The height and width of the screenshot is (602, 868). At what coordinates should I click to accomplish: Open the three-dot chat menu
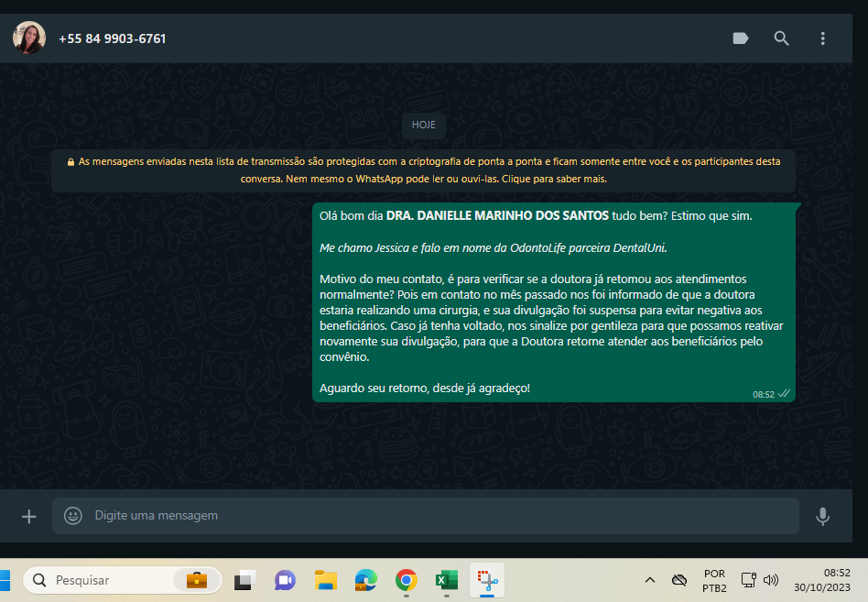click(822, 38)
